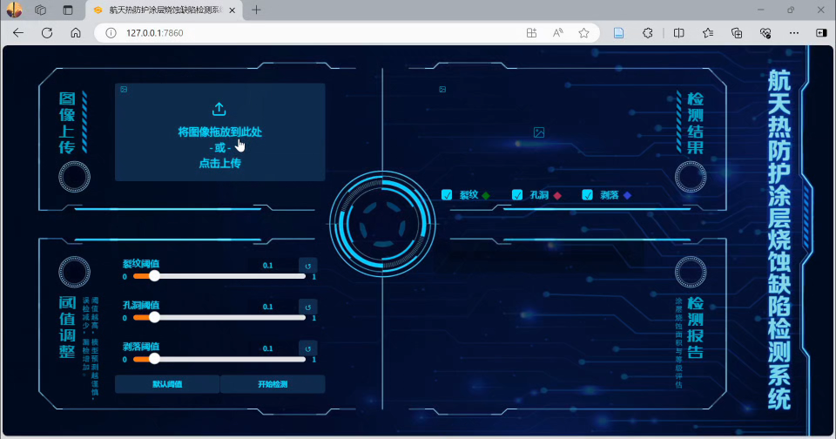
Task: Open the read aloud icon in address bar
Action: (558, 33)
